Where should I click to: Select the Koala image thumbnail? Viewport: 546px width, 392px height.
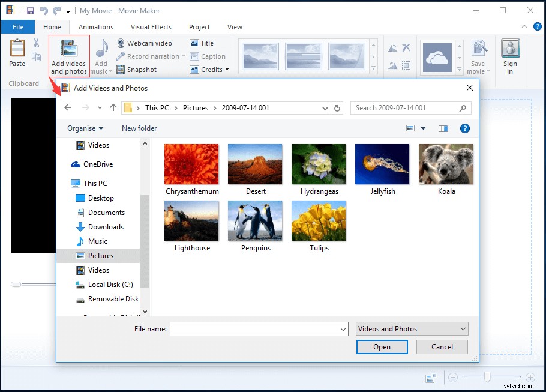click(x=446, y=163)
